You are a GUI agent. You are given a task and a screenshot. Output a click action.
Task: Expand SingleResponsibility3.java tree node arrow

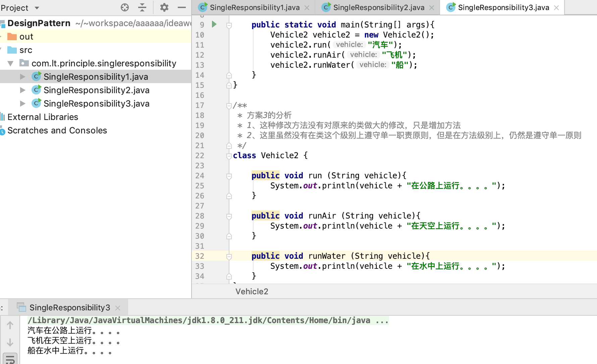coord(22,104)
